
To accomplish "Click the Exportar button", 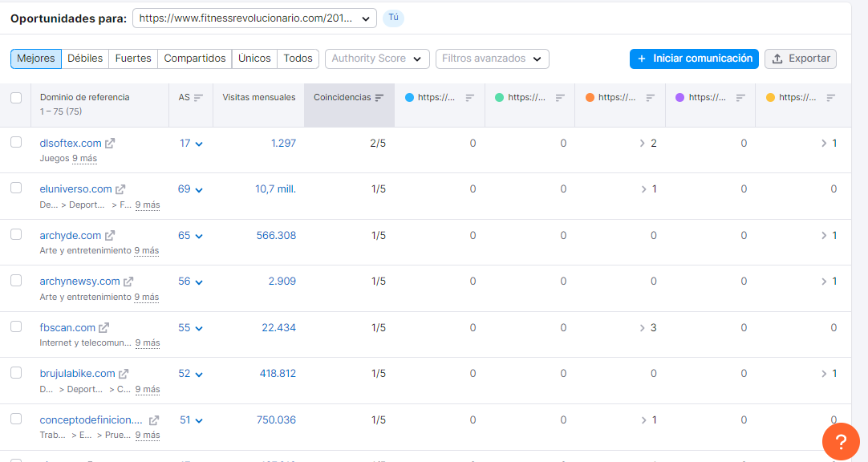I will 801,59.
